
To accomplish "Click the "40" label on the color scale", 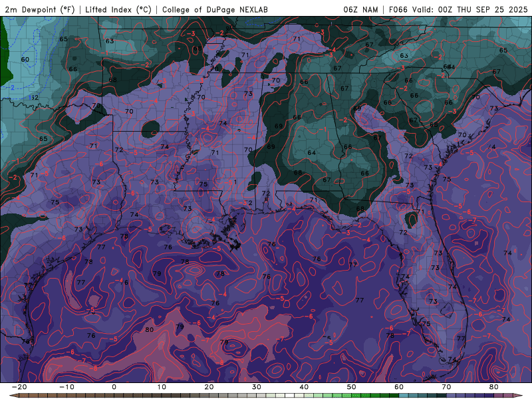I will click(304, 387).
